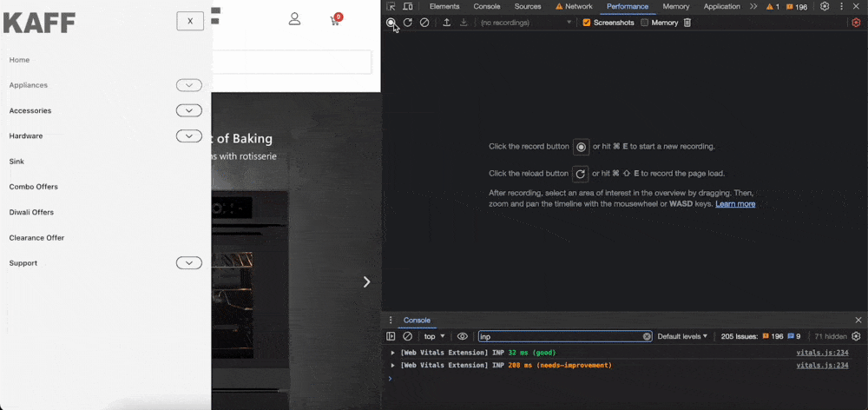
Task: Switch to the Elements tab
Action: (x=444, y=7)
